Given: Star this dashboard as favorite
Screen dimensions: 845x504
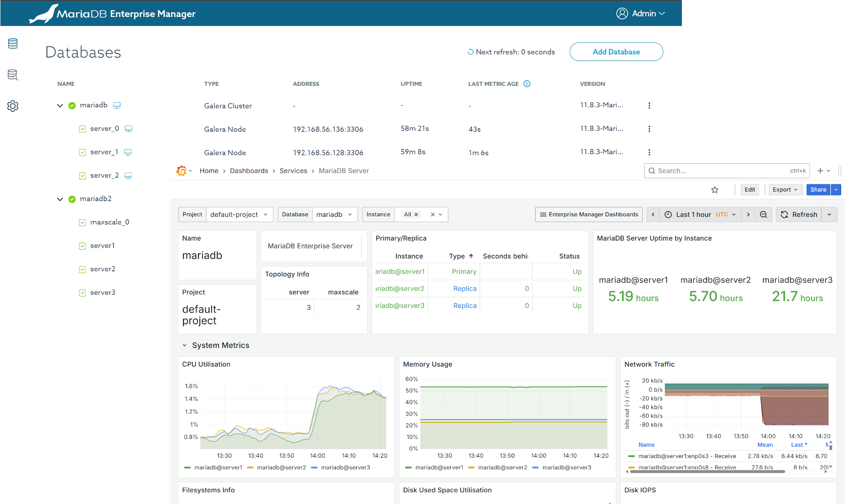Looking at the screenshot, I should pyautogui.click(x=715, y=190).
